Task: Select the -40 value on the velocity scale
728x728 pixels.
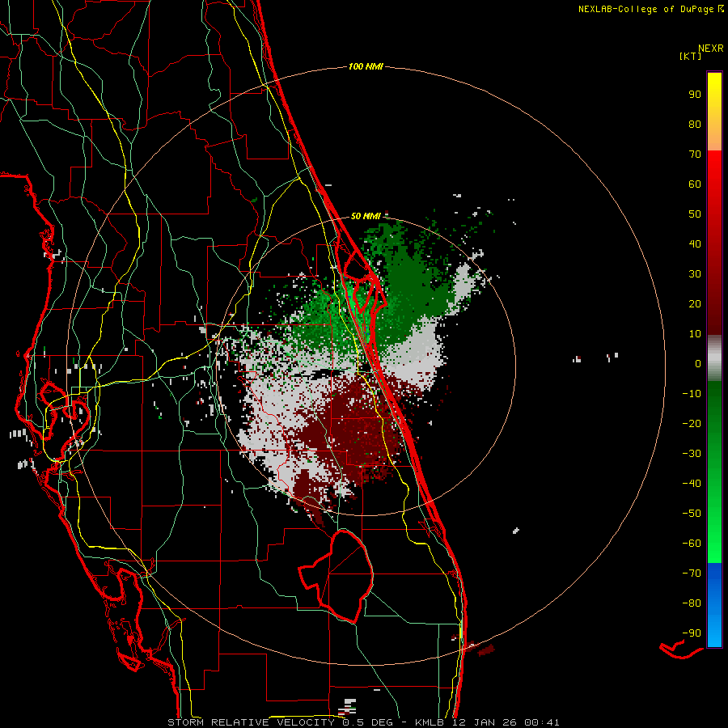Action: 692,484
